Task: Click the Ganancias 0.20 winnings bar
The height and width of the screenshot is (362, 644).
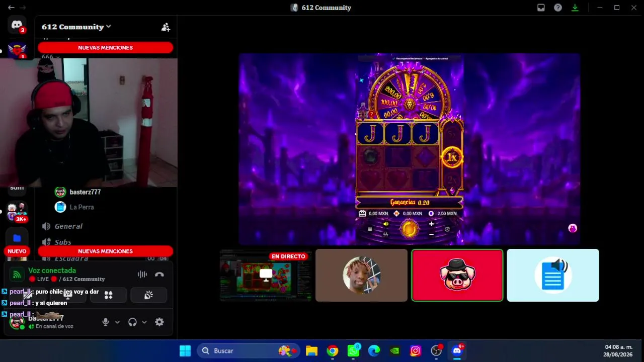Action: [410, 203]
